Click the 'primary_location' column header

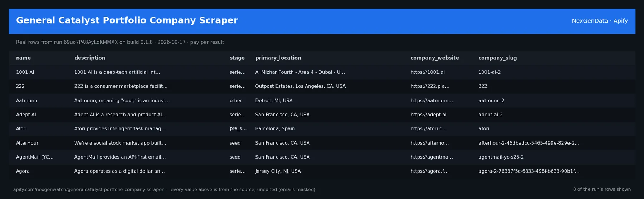click(278, 58)
